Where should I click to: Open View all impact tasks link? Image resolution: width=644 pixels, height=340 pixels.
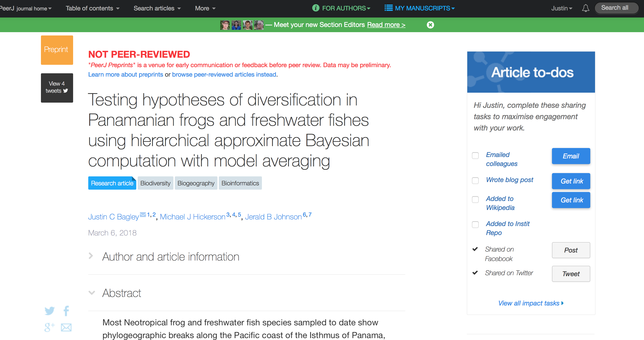click(x=531, y=303)
